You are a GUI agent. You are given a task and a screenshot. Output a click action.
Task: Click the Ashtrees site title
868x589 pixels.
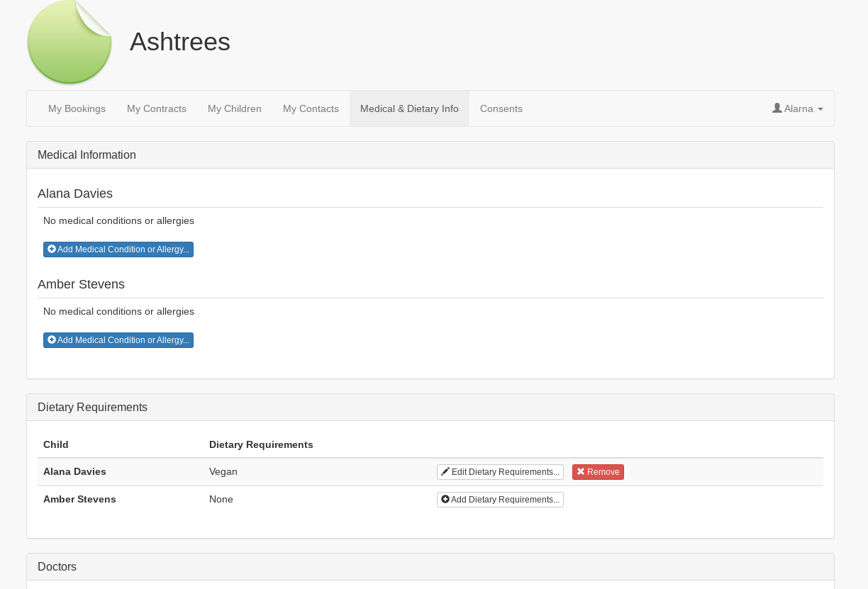pos(180,42)
